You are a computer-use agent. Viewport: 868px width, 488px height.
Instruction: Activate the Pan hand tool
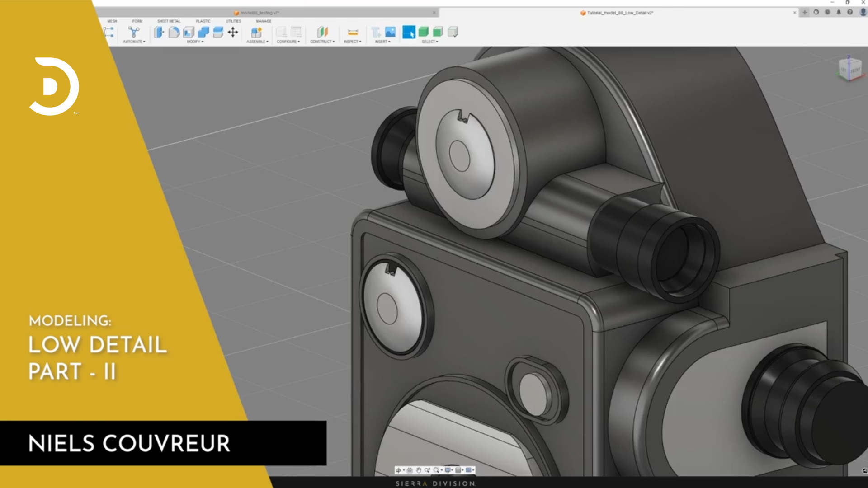[419, 470]
